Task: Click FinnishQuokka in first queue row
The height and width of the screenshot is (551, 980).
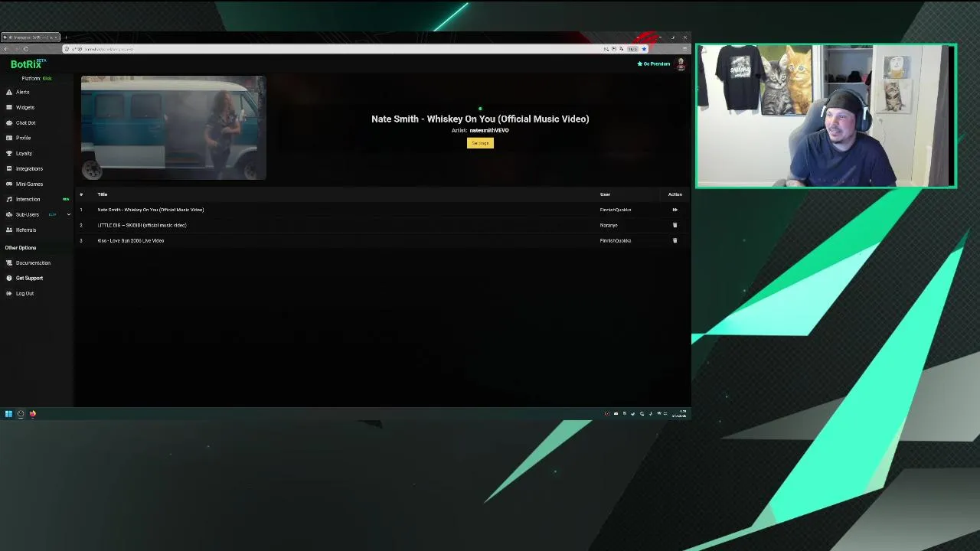Action: click(616, 210)
